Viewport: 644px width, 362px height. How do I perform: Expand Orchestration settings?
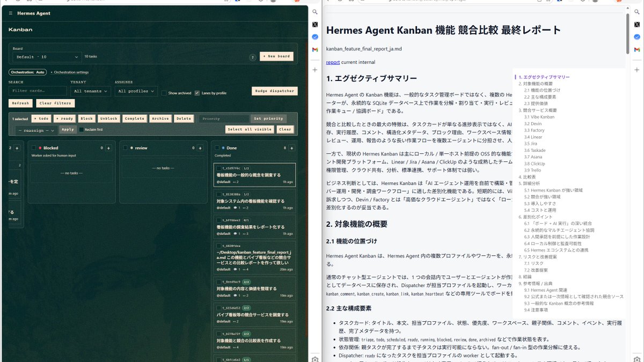[69, 72]
